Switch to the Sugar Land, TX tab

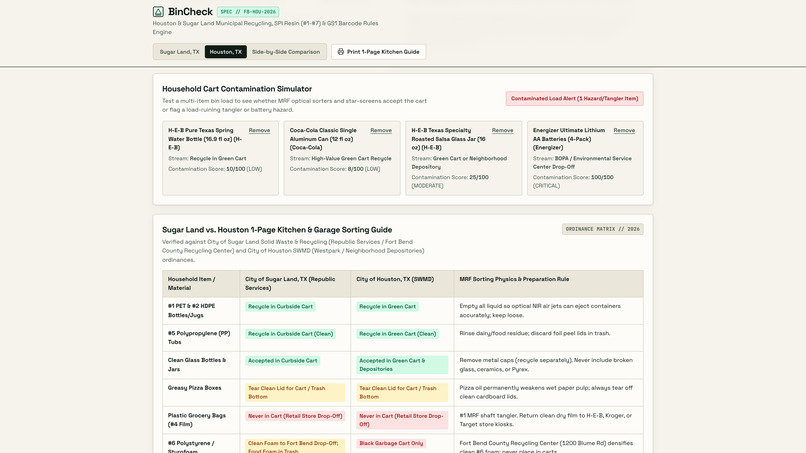[x=179, y=52]
